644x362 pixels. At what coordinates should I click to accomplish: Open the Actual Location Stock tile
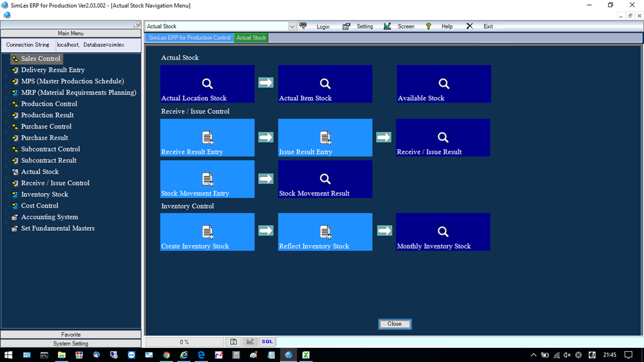tap(208, 84)
